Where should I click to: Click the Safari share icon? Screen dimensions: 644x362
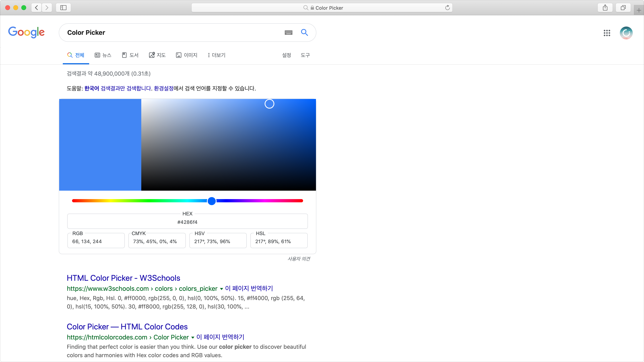coord(605,7)
